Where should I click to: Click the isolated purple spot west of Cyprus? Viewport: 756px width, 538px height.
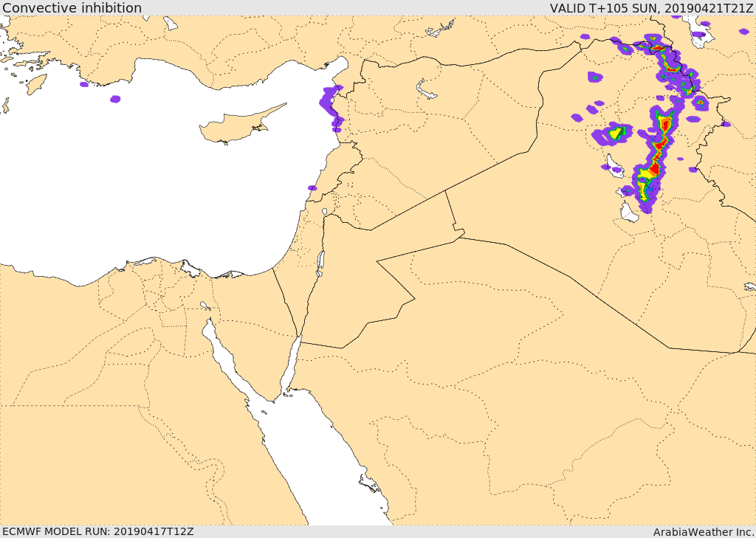coord(115,99)
